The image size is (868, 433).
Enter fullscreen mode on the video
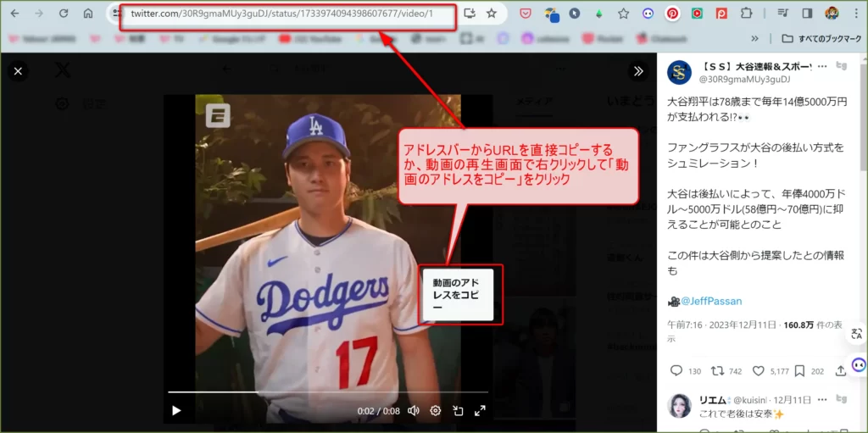tap(480, 410)
